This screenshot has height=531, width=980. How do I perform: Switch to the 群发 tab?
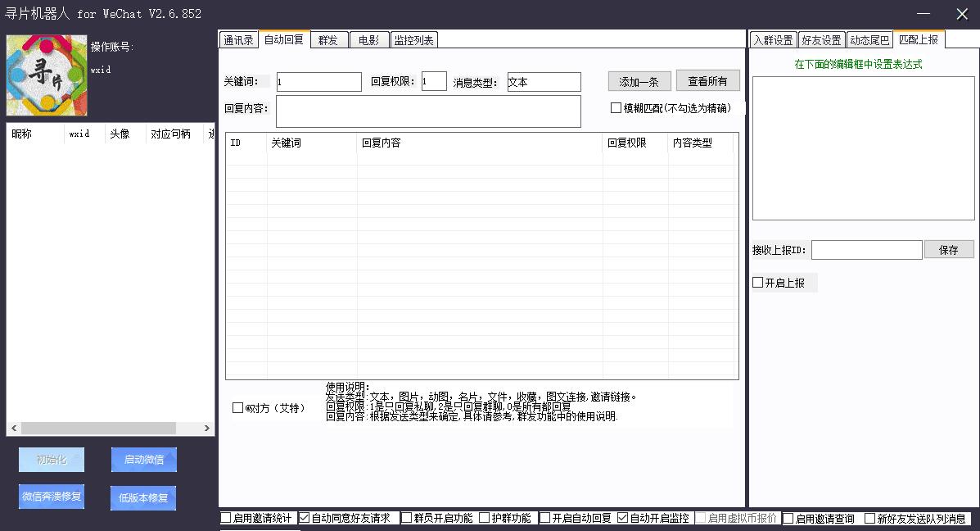(x=329, y=40)
